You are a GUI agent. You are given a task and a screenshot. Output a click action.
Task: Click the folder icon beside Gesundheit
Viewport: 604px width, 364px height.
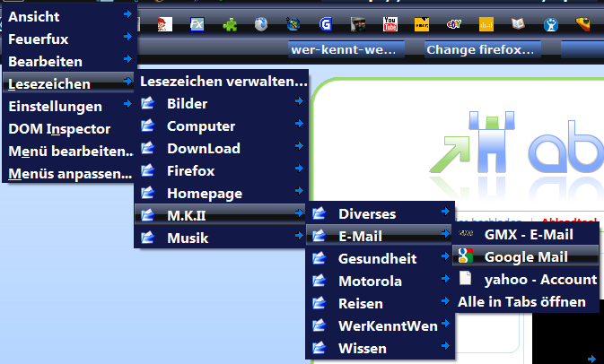click(319, 258)
